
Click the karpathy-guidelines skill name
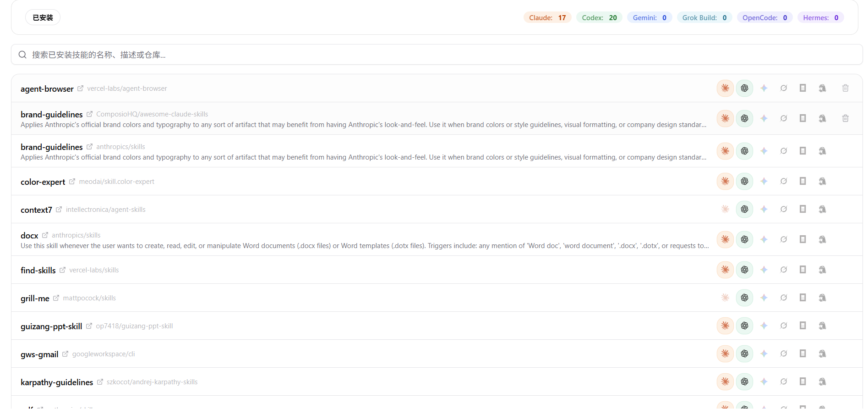(x=57, y=382)
